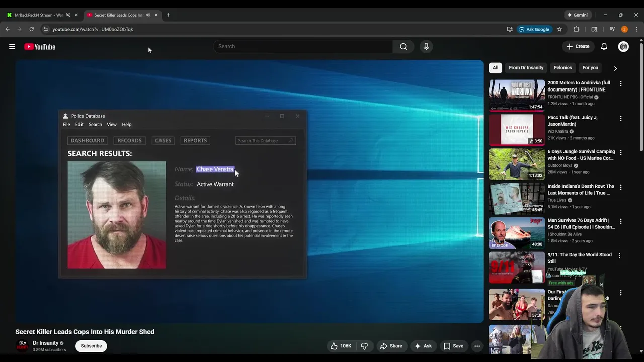Play Man Survives 76 Days Adrift thumbnail
Screen dimensions: 644x362
coord(517,233)
